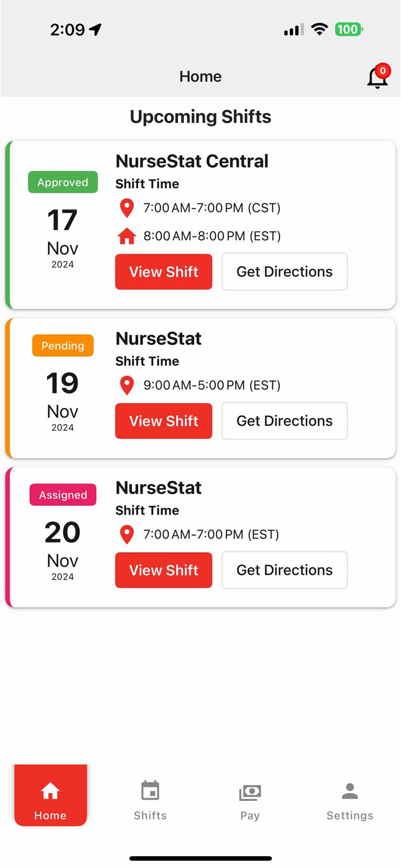Tap the location pin on the Nov 20 shift

[127, 534]
